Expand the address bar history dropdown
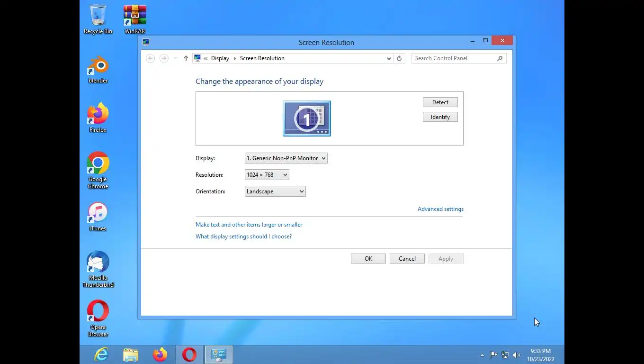Viewport: 644px width, 364px height. (389, 58)
